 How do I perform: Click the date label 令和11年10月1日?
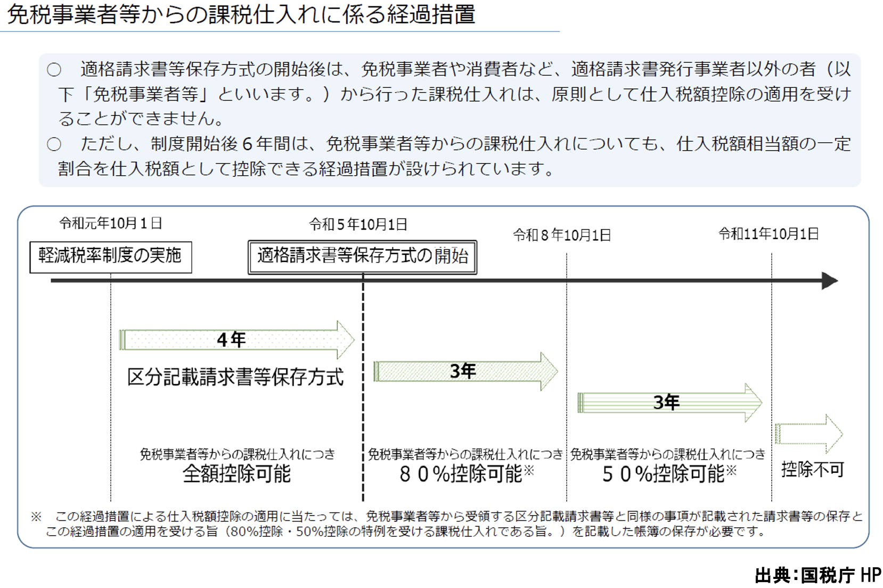[x=768, y=233]
